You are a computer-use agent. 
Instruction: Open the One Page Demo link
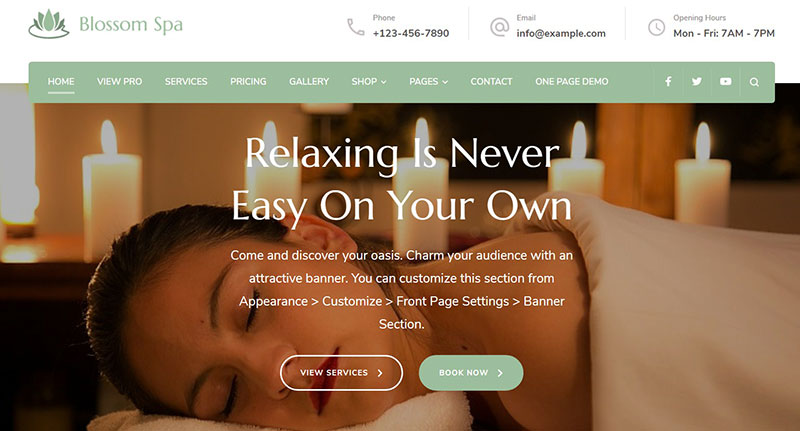point(571,82)
